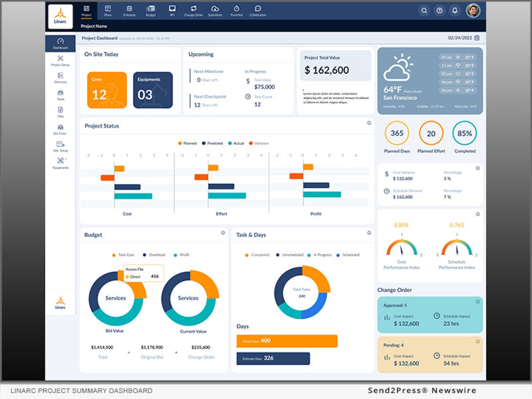
Task: Open the 02/24/2022 date picker calendar
Action: click(476, 38)
